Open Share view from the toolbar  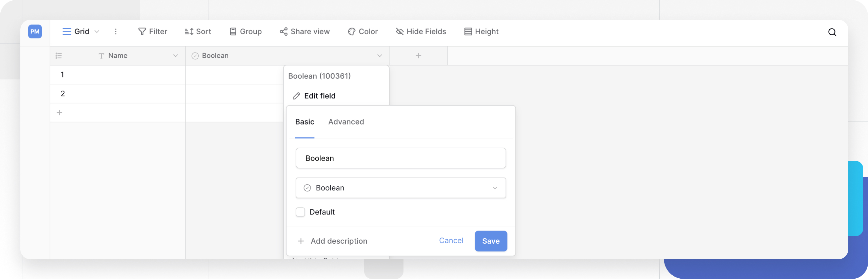pyautogui.click(x=304, y=32)
